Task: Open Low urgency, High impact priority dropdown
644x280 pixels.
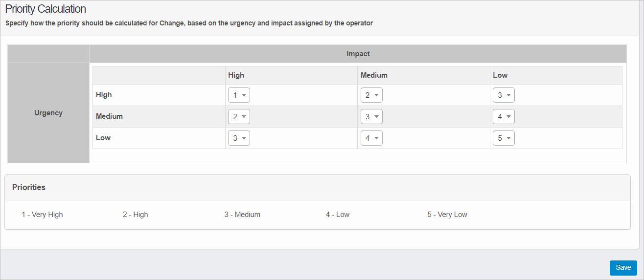Action: pyautogui.click(x=239, y=138)
